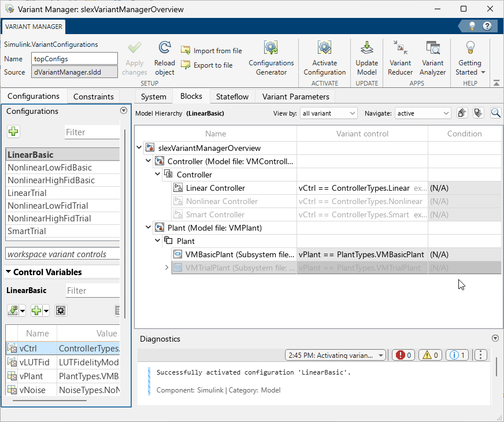This screenshot has height=422, width=504.
Task: Toggle the errors filter showing 0
Action: [x=403, y=355]
